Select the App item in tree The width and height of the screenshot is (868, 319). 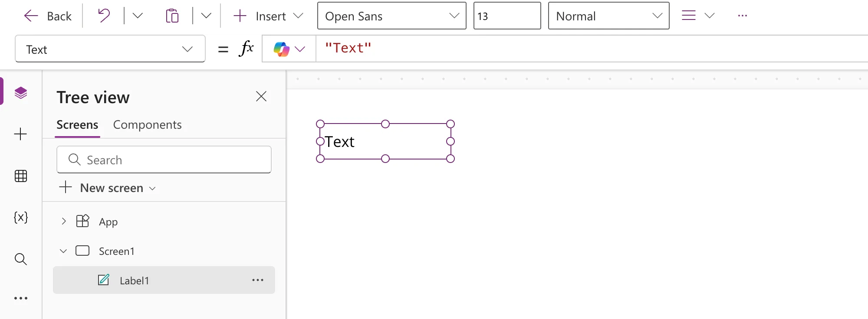pyautogui.click(x=108, y=221)
